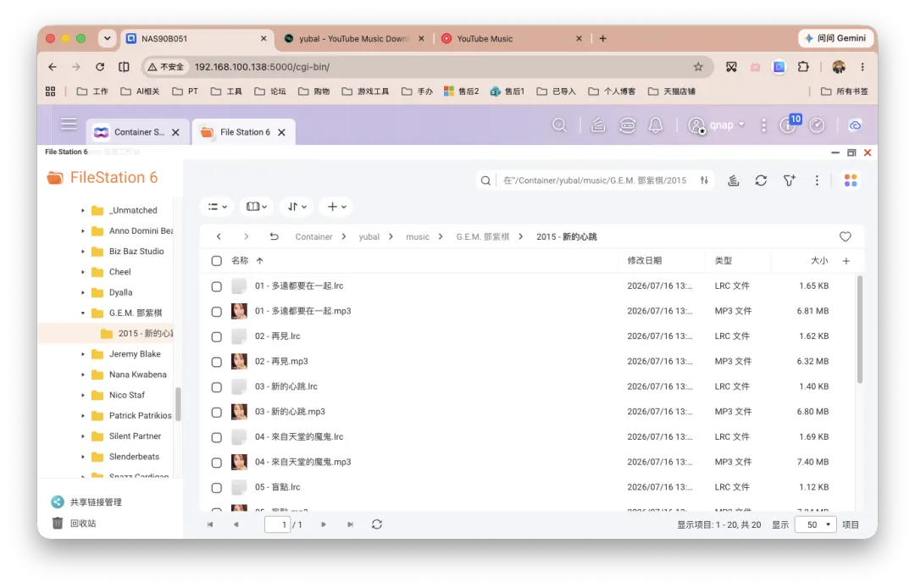
Task: Click the folder tree vertical scrollbar
Action: tap(178, 403)
